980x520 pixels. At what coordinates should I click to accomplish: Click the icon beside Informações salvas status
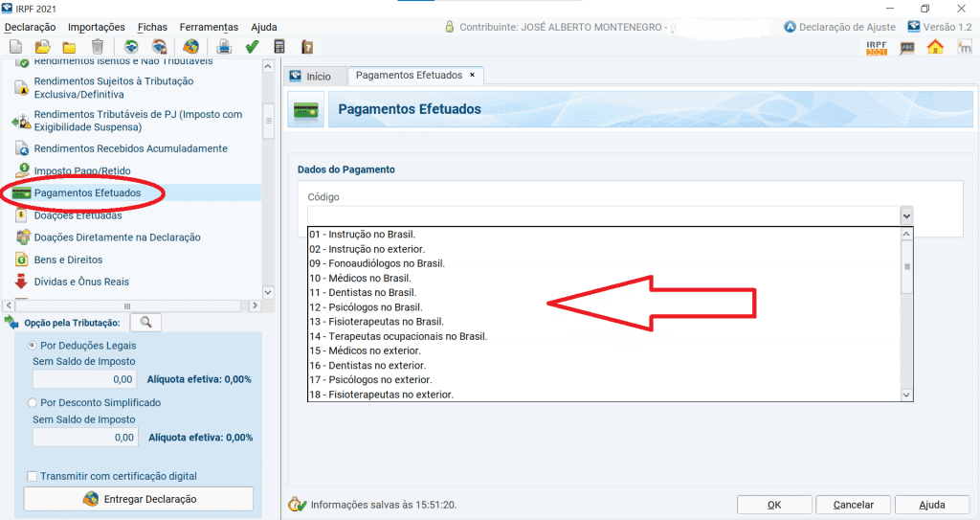(x=298, y=505)
